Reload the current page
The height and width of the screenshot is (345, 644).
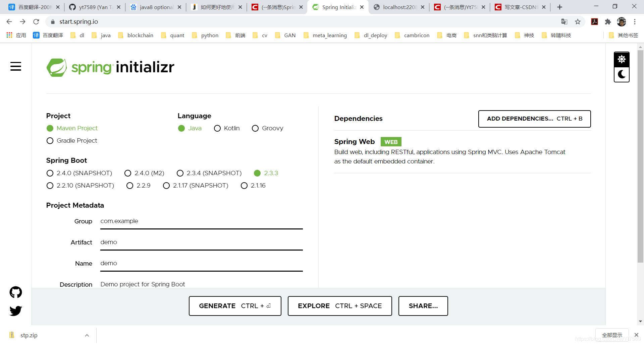(x=36, y=22)
